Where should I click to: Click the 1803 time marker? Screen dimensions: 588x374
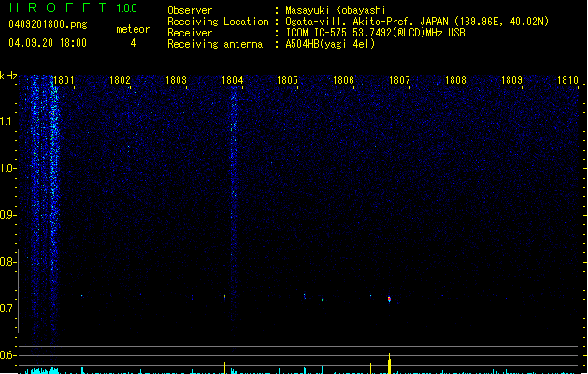[x=176, y=80]
